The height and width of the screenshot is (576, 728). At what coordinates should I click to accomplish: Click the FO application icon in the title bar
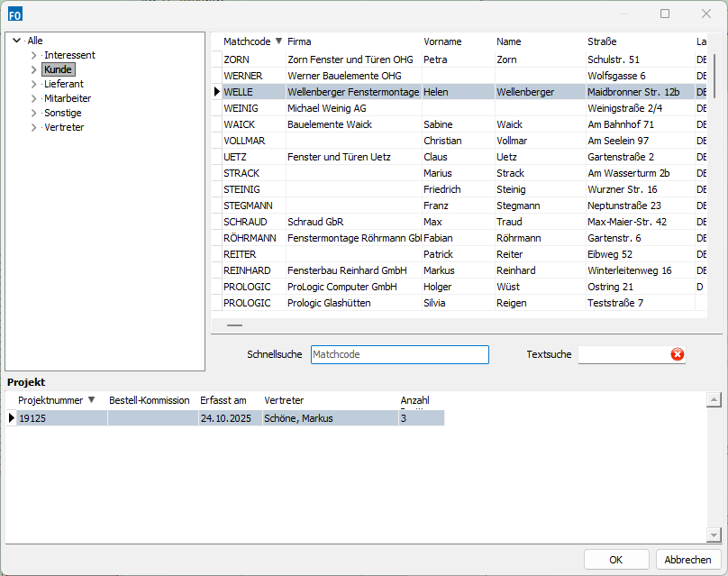pyautogui.click(x=15, y=14)
